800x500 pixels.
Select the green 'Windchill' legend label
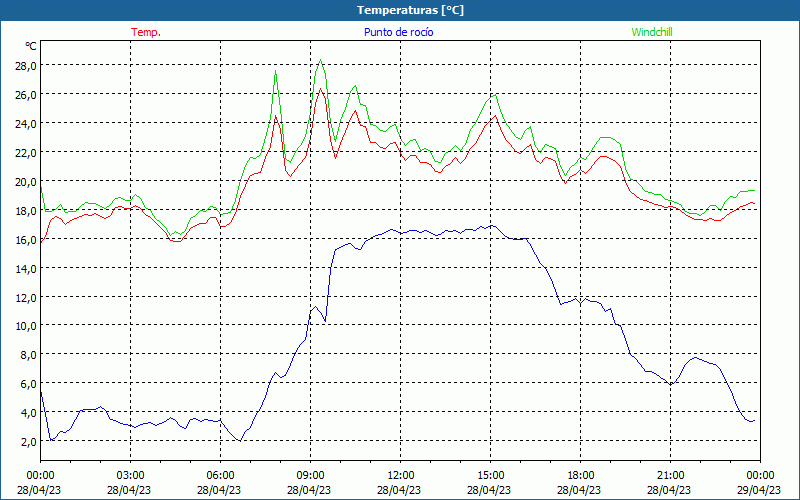click(652, 32)
